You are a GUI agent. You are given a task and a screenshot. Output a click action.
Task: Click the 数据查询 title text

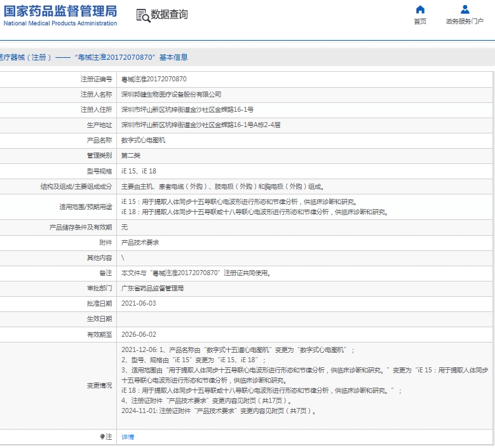[169, 15]
